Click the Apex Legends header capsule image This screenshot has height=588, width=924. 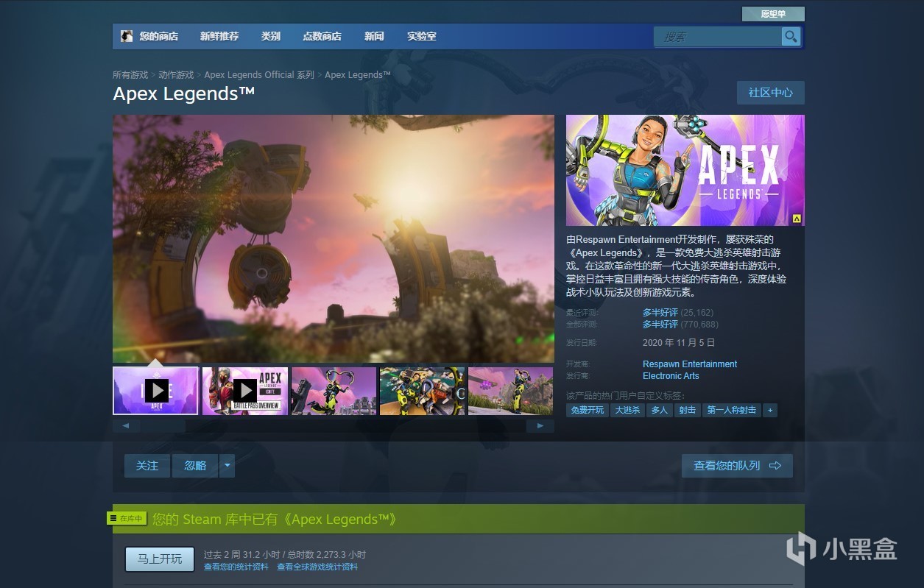(x=685, y=170)
